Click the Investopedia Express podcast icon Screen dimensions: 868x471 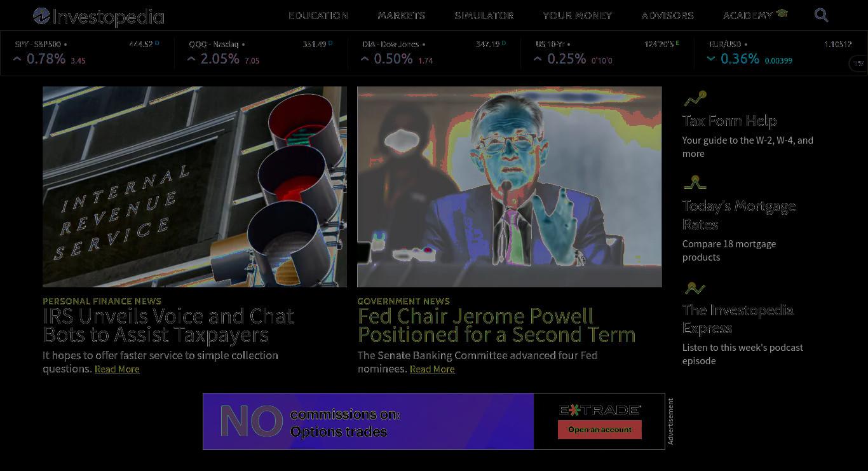coord(695,288)
